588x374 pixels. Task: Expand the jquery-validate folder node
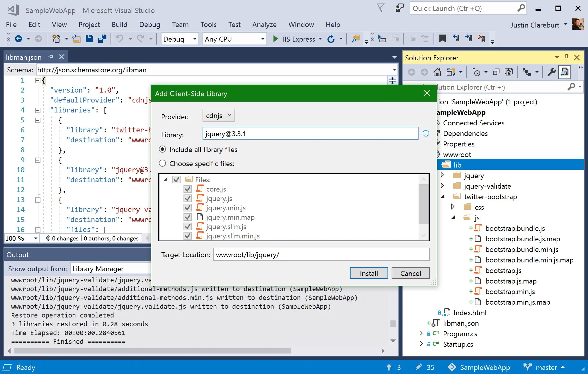tap(442, 186)
